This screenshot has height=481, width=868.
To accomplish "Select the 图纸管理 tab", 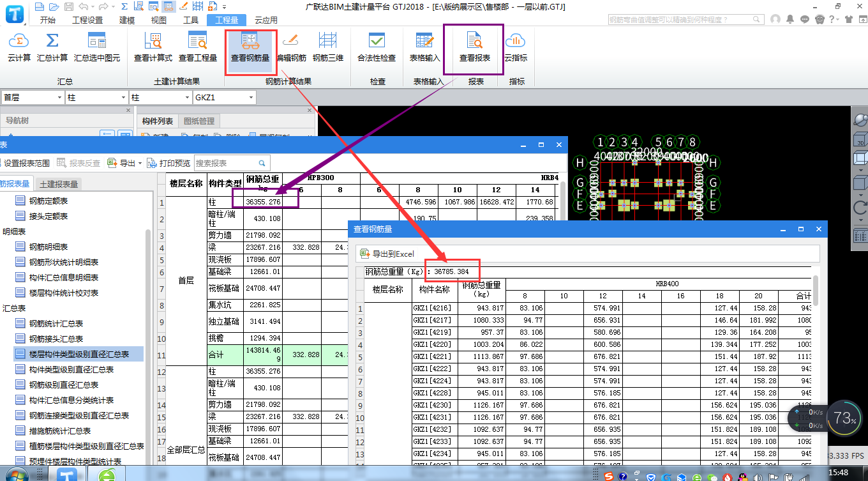I will tap(199, 121).
